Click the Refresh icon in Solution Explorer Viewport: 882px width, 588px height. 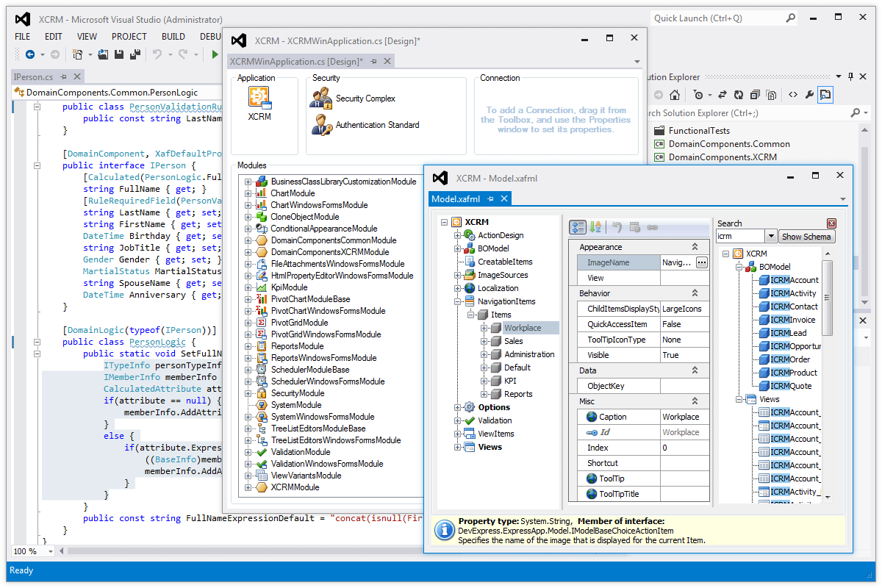tap(738, 95)
